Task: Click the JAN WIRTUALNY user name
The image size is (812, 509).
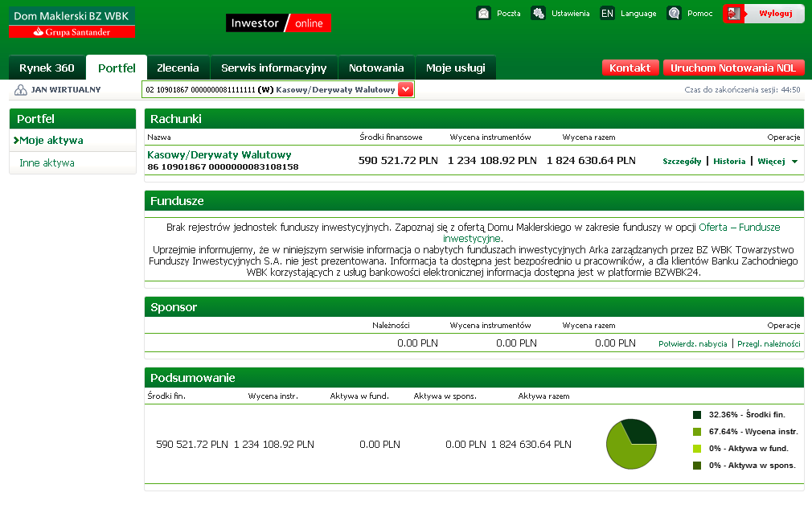Action: pos(66,89)
